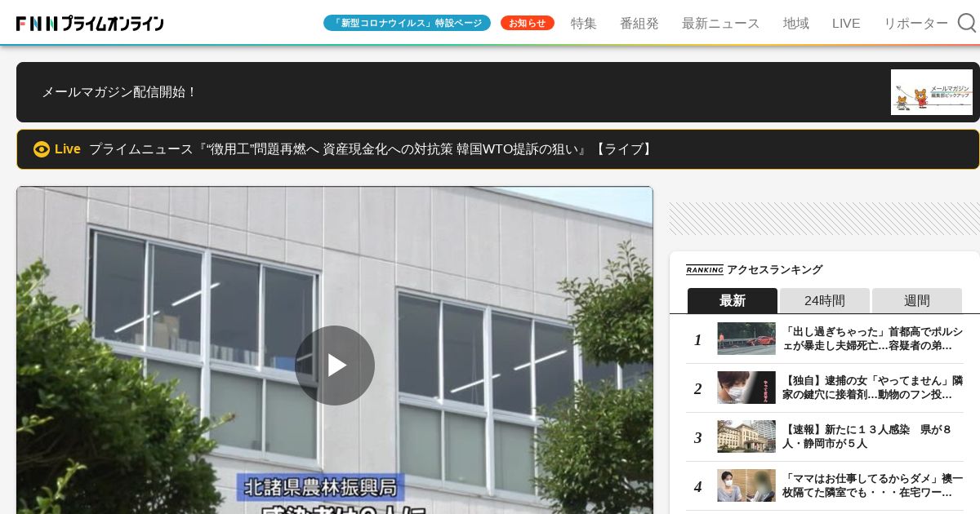980x514 pixels.
Task: Click the Live eye icon
Action: tap(42, 149)
